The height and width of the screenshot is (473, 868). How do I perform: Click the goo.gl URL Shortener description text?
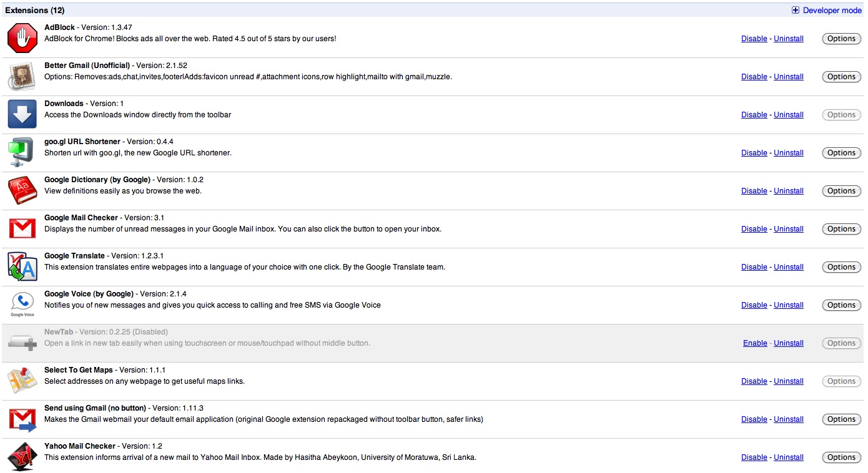138,153
